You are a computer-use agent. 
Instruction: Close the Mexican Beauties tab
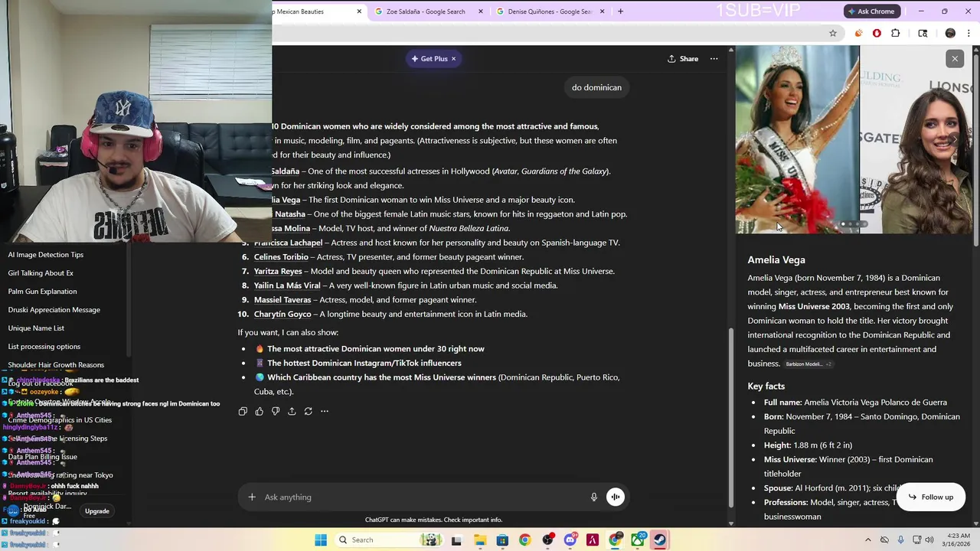tap(359, 11)
